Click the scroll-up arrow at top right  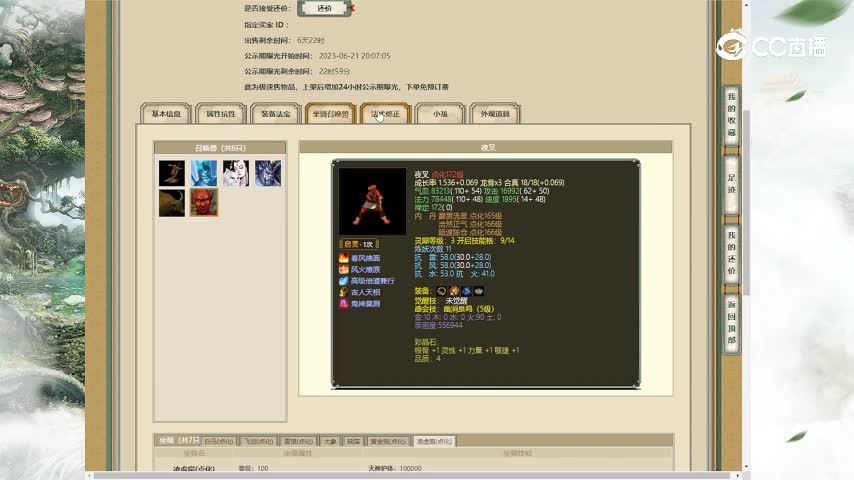747,4
